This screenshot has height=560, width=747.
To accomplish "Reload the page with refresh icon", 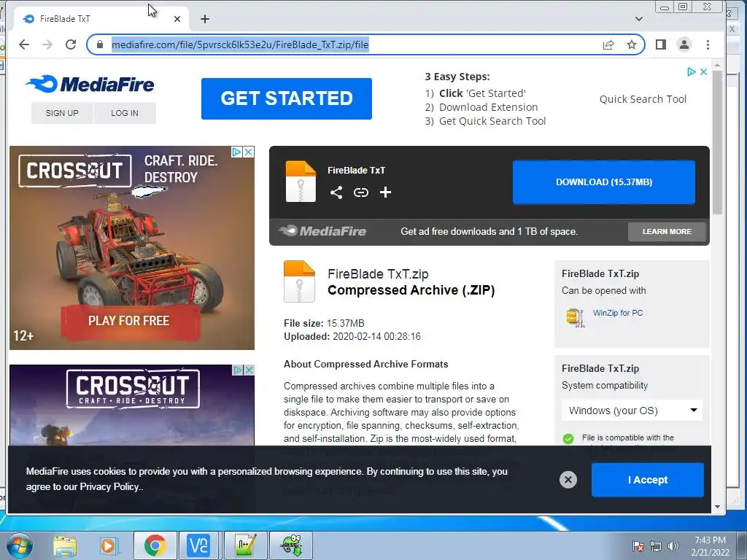I will pos(71,44).
